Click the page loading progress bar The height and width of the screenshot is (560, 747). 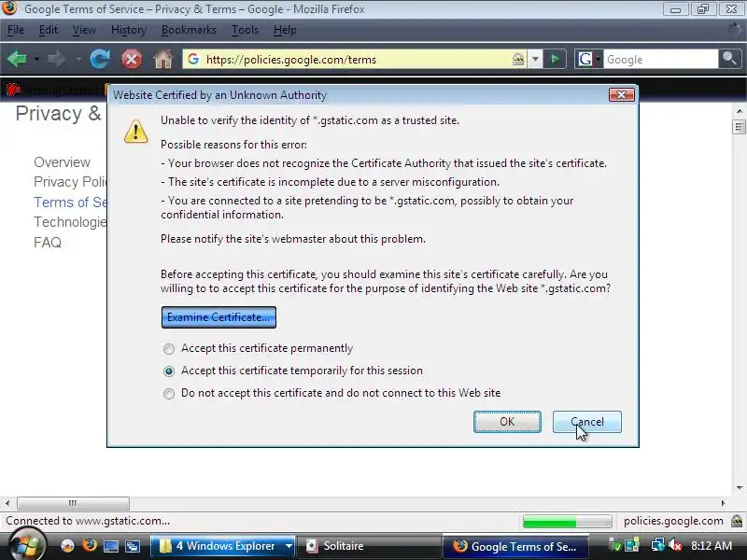[x=567, y=522]
